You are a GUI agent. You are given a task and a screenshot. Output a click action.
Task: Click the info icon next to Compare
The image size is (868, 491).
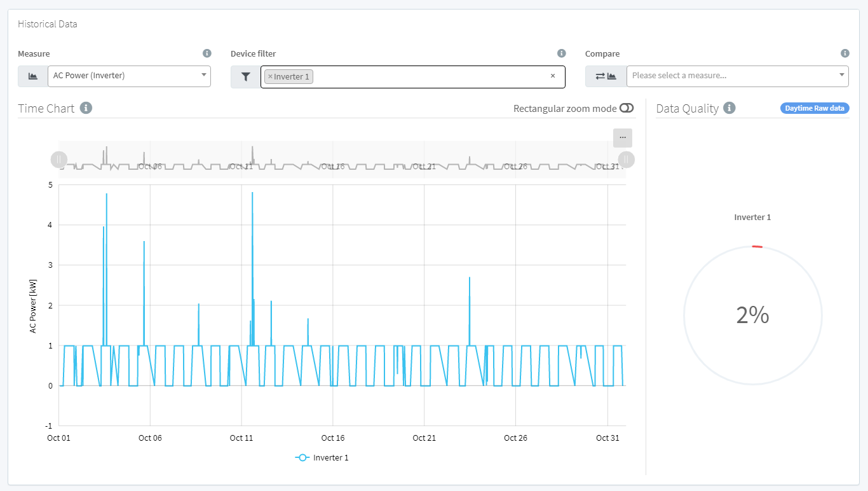(844, 53)
